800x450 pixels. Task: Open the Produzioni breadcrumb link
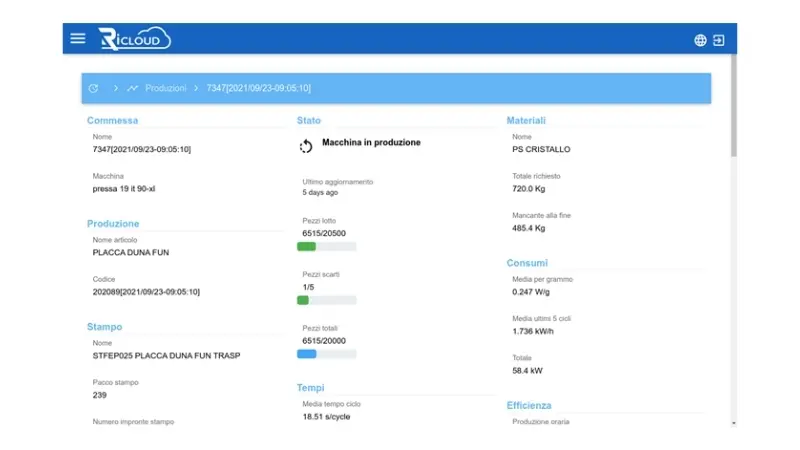click(x=166, y=88)
